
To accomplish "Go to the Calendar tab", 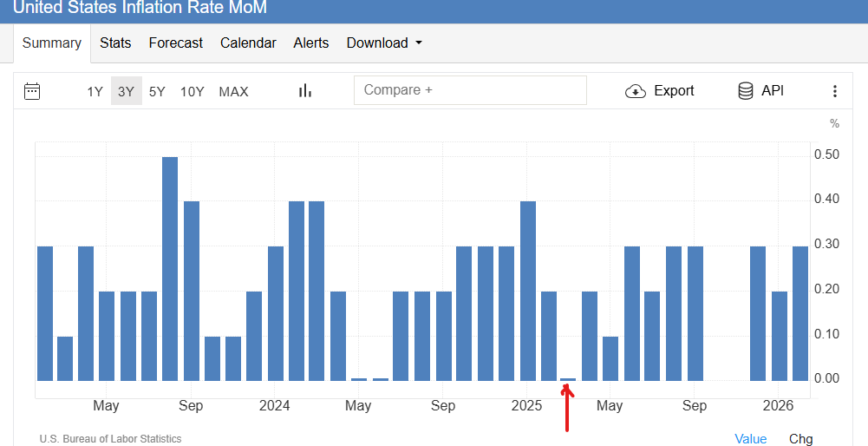I will [248, 43].
